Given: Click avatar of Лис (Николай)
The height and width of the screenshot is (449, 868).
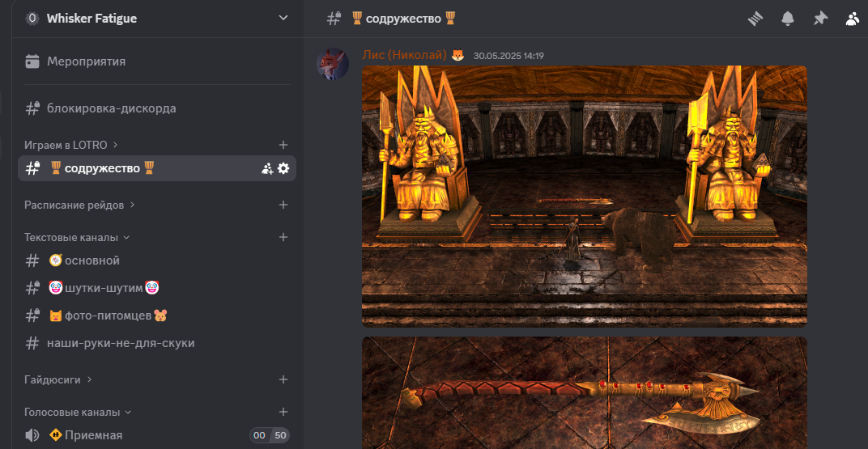Looking at the screenshot, I should (x=333, y=64).
